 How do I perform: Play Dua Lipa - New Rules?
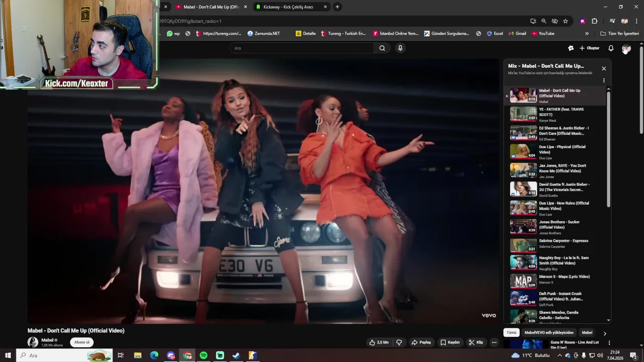(x=555, y=208)
